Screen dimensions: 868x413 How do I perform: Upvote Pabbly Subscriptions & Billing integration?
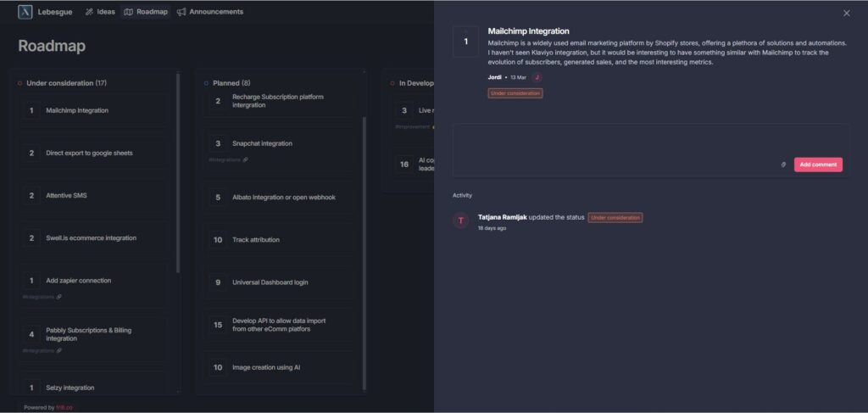[31, 334]
